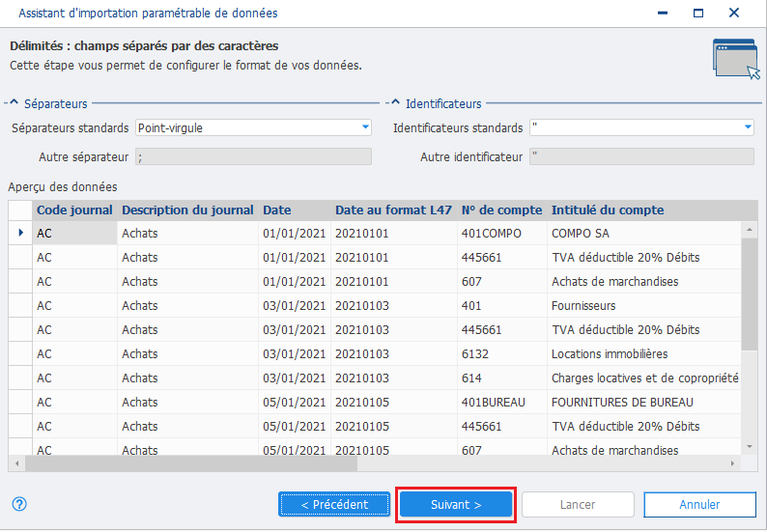
Task: Select the cell 6132
Action: 502,354
